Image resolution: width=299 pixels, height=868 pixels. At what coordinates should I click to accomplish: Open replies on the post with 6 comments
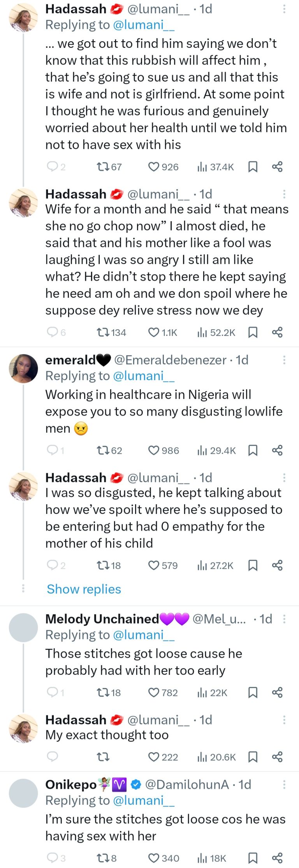point(53,332)
